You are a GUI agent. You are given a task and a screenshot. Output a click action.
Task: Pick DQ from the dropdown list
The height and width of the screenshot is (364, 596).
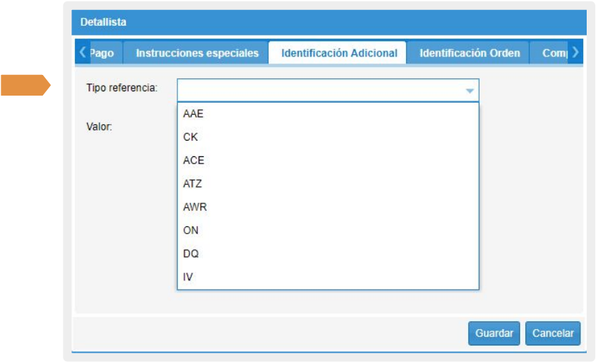pyautogui.click(x=191, y=253)
